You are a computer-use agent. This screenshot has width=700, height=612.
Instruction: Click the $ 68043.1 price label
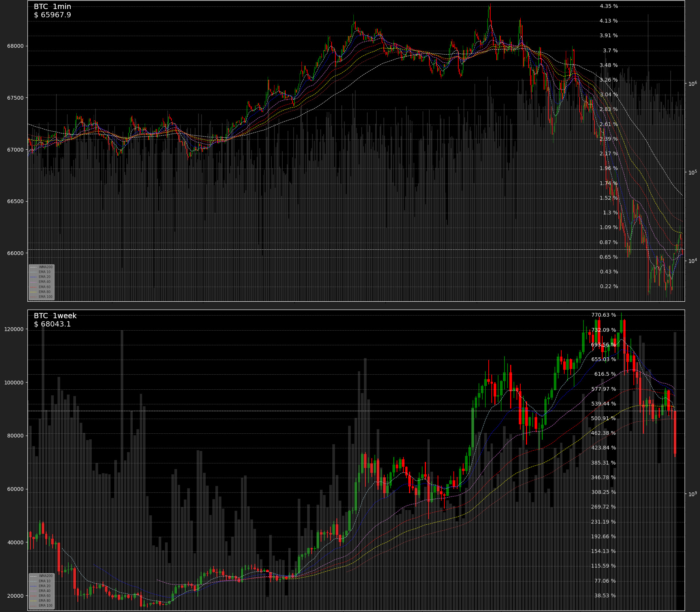click(52, 324)
